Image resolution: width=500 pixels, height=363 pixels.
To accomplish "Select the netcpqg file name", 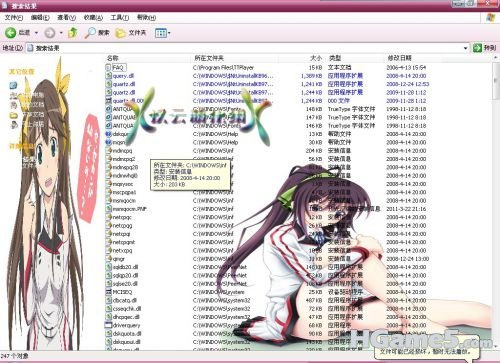I will point(122,226).
